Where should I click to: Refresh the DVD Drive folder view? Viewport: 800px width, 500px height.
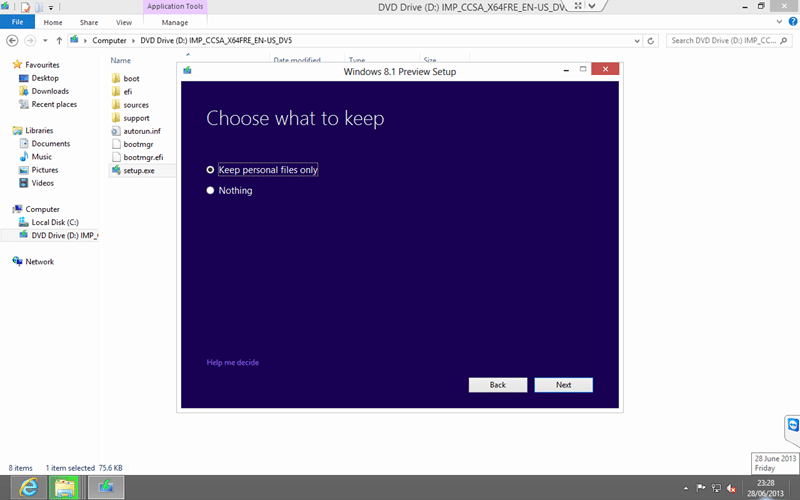(651, 41)
